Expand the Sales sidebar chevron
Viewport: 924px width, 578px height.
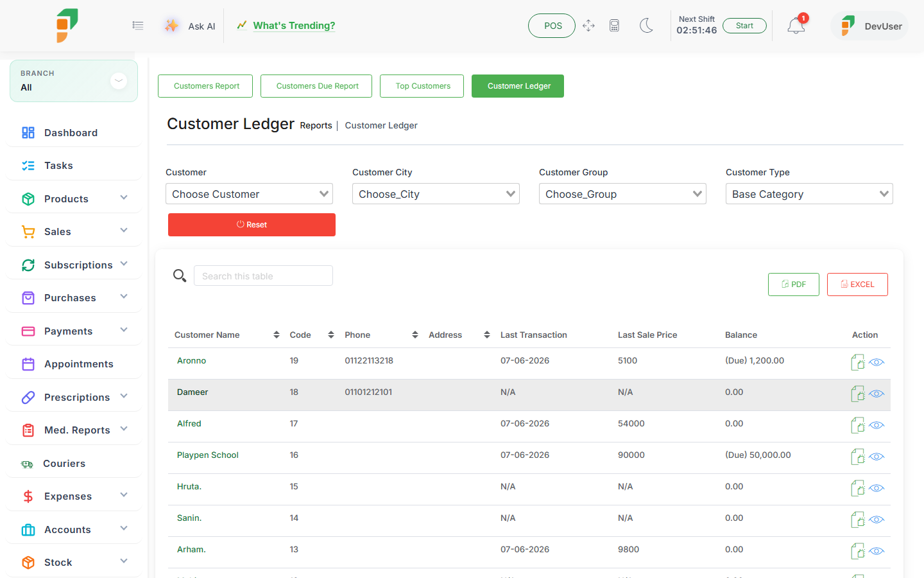click(x=124, y=231)
